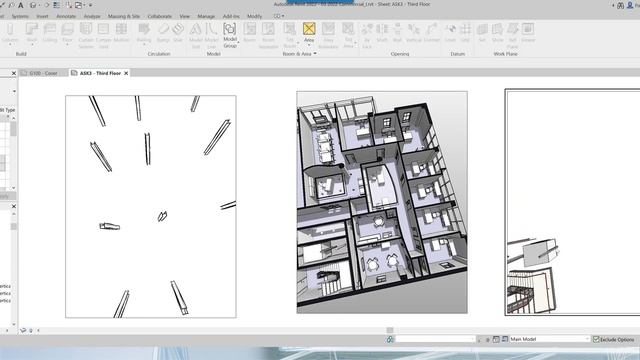Close the Properties palette panel
640x360 pixels.
13,73
